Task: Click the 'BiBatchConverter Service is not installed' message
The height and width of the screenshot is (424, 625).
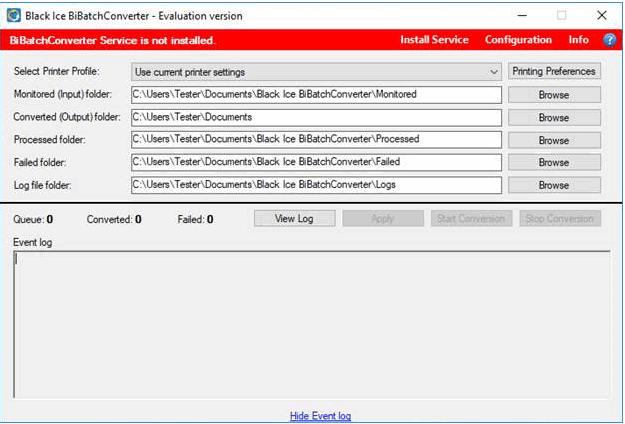Action: [x=112, y=40]
